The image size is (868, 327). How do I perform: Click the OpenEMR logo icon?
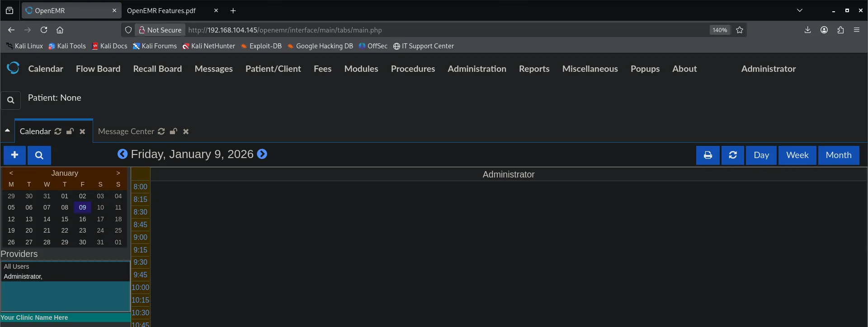[x=13, y=68]
